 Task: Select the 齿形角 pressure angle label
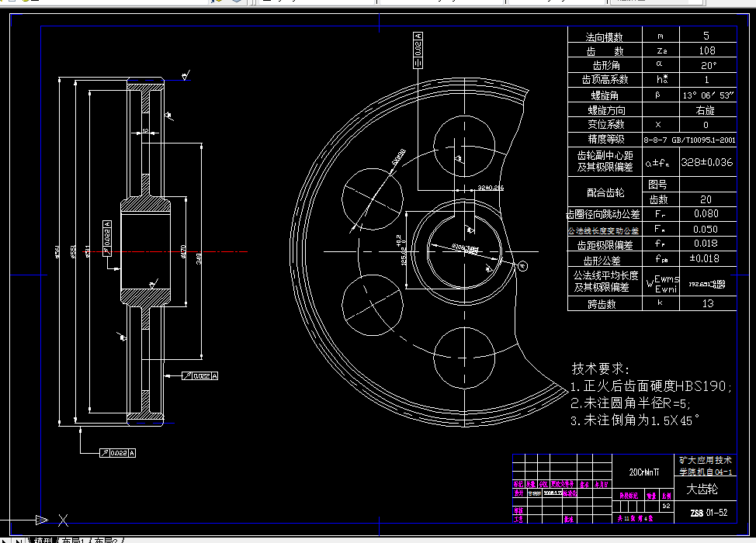(606, 65)
